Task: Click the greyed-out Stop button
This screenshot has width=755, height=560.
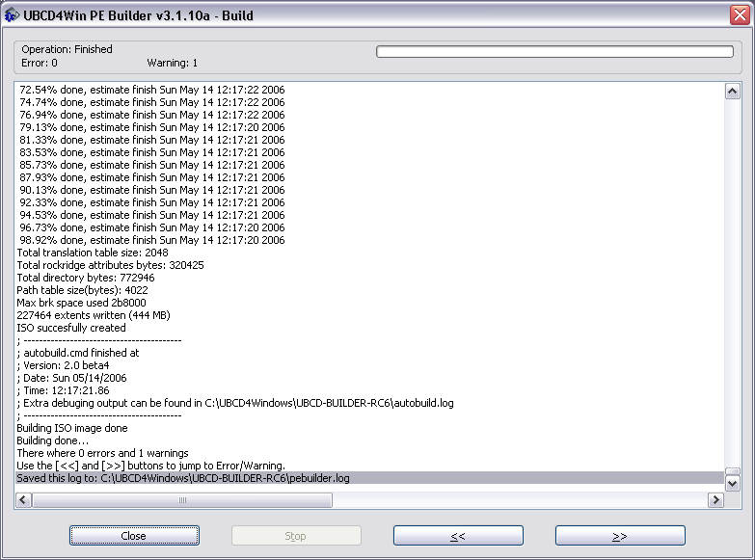Action: click(x=296, y=536)
